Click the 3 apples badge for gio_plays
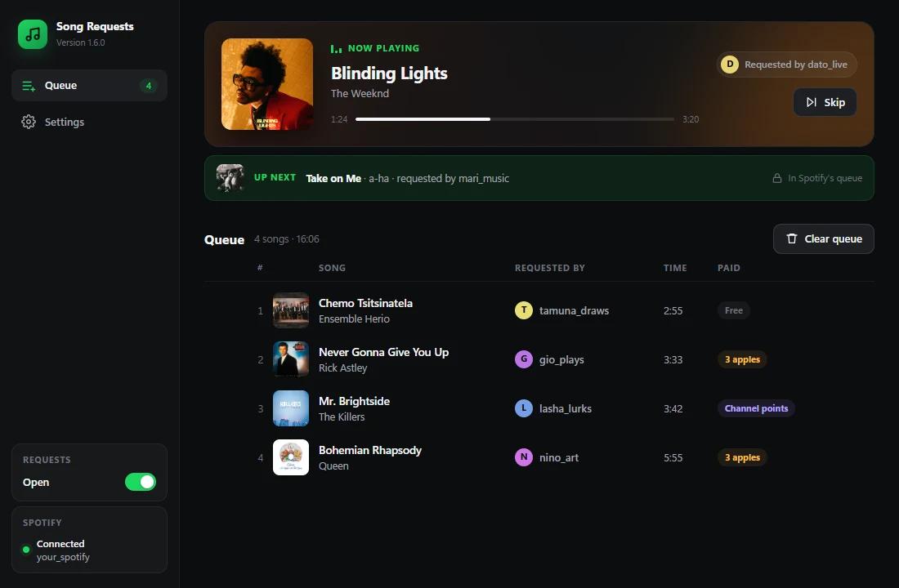Viewport: 899px width, 588px height. pos(742,359)
